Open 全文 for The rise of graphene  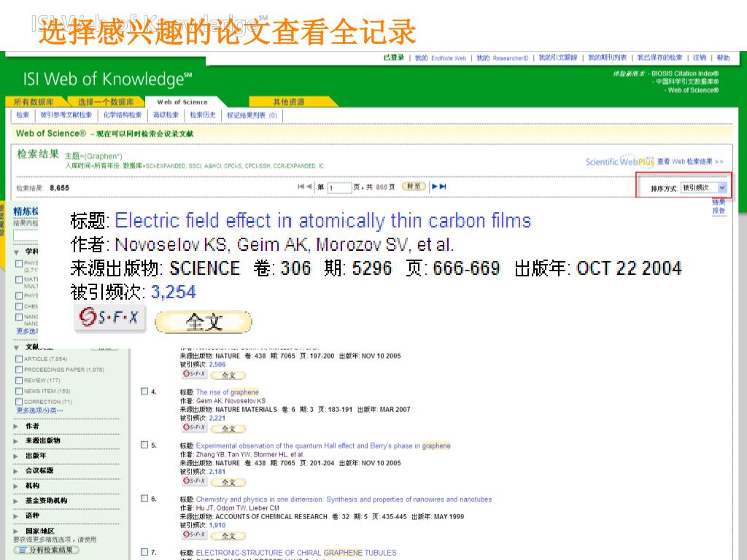(x=228, y=429)
